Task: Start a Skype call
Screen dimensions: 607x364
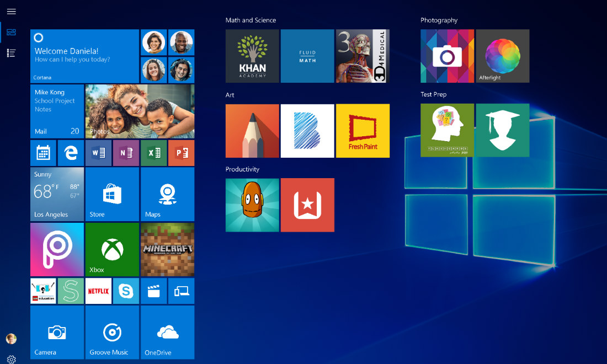Action: pyautogui.click(x=126, y=291)
